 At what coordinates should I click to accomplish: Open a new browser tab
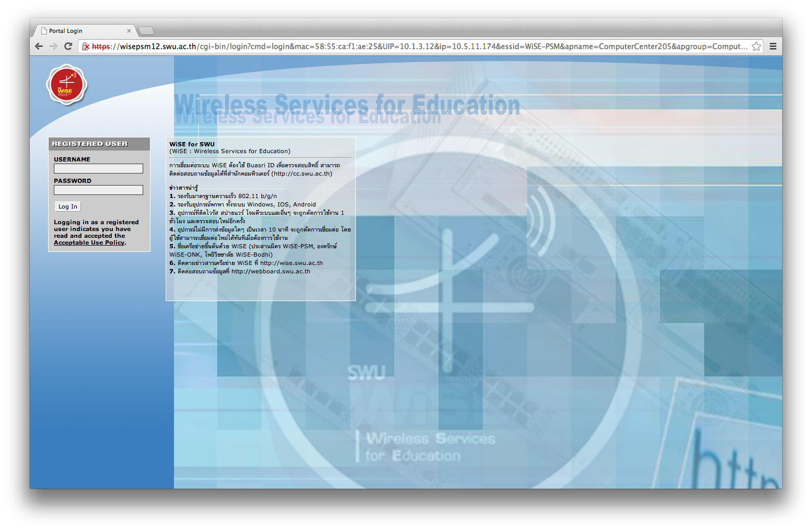coord(146,31)
